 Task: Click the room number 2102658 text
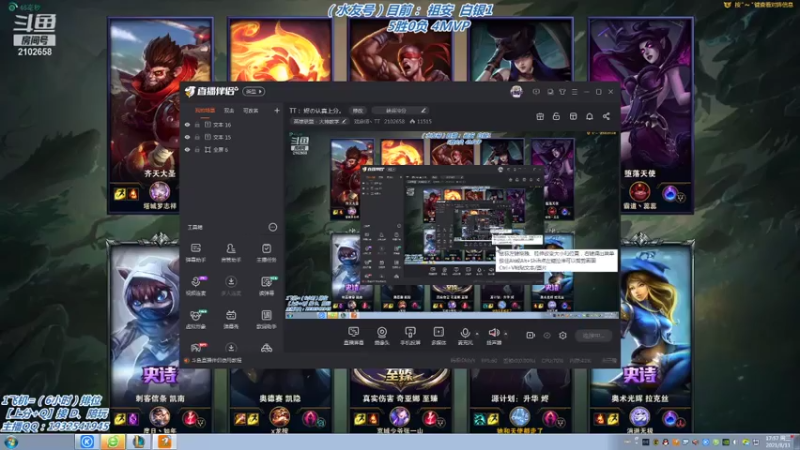click(394, 121)
